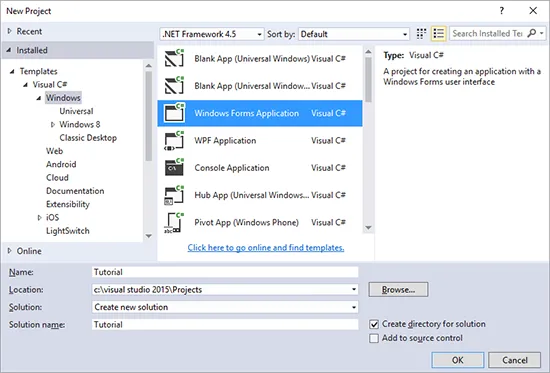Expand the Windows 8 tree node
The width and height of the screenshot is (550, 373).
tap(53, 125)
